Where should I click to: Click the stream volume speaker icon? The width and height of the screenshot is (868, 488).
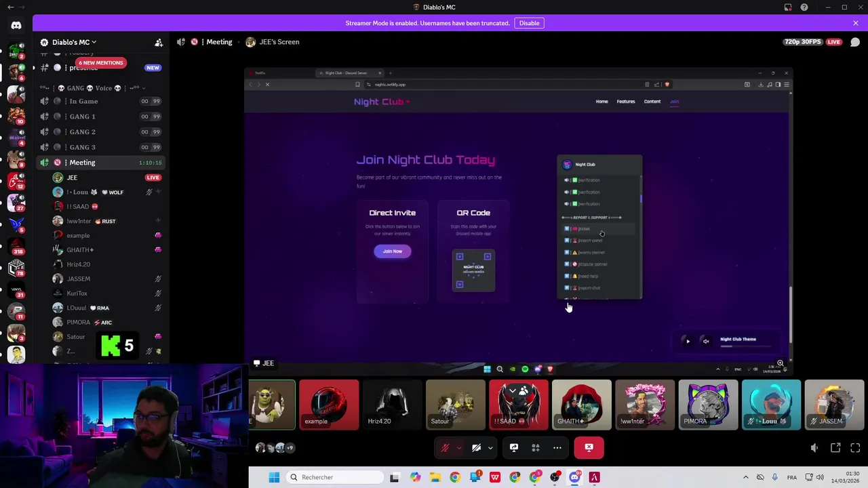click(x=814, y=448)
